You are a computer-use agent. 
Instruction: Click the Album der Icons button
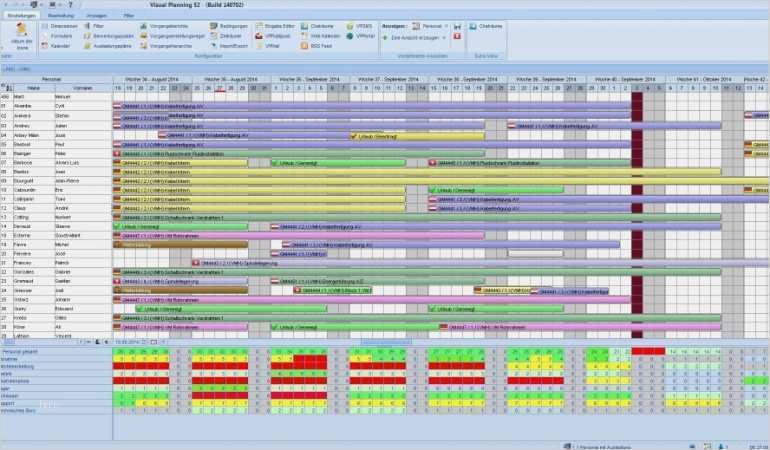click(x=19, y=37)
